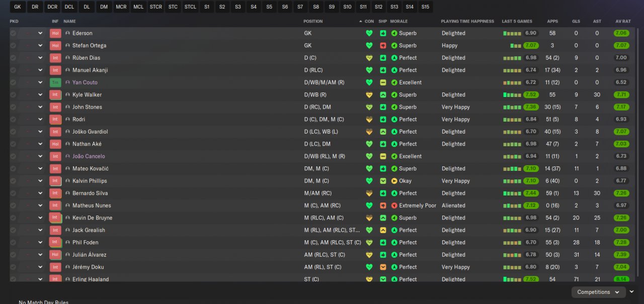The width and height of the screenshot is (644, 304).
Task: Click Kyle Walker's last 5 games form bar
Action: (512, 95)
